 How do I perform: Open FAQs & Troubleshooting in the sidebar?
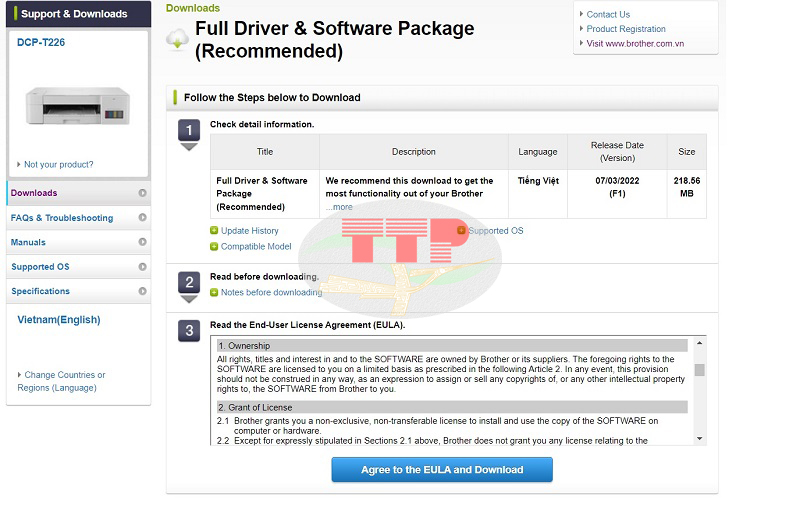pos(79,218)
